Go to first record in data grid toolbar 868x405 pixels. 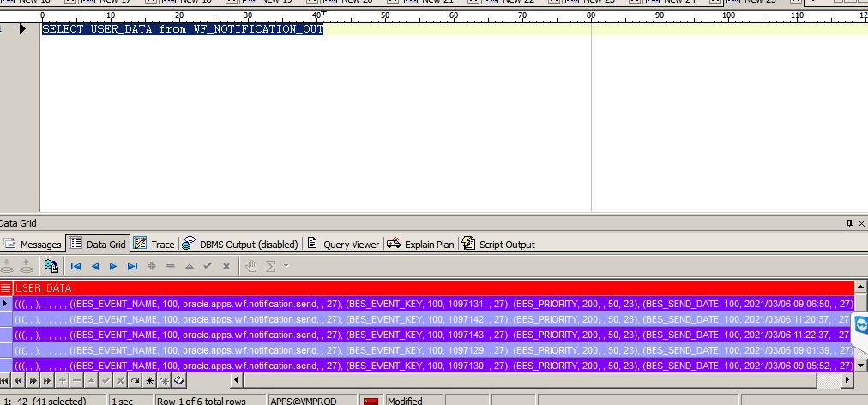(x=75, y=267)
